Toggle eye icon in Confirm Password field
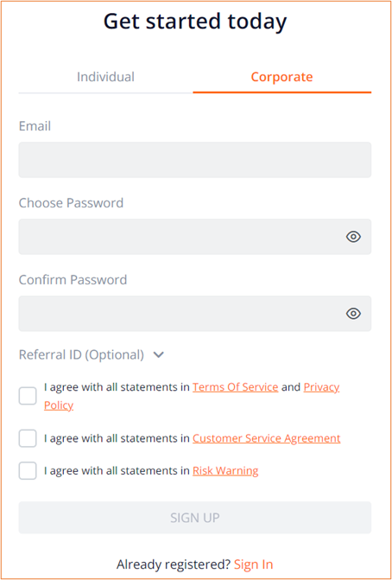The image size is (392, 580). coord(353,313)
